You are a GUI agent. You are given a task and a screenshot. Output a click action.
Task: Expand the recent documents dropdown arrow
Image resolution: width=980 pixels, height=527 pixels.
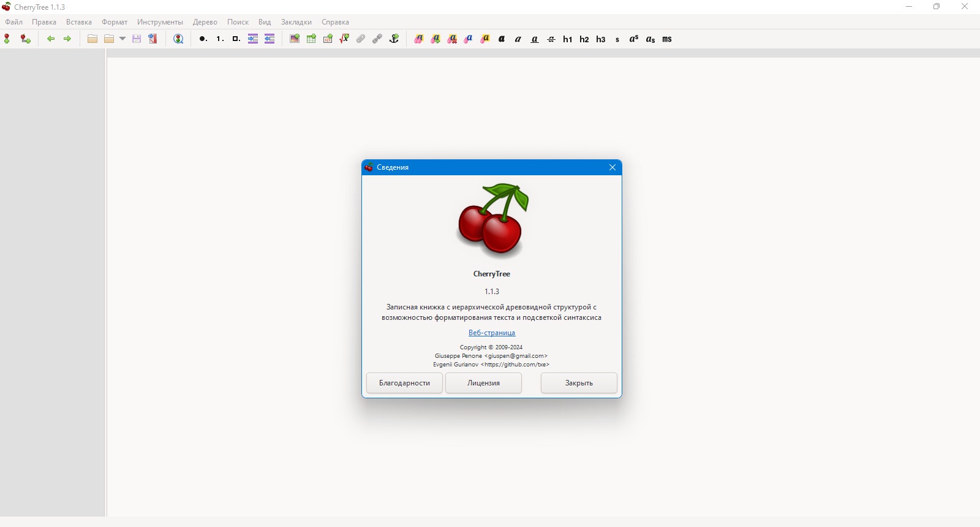123,39
